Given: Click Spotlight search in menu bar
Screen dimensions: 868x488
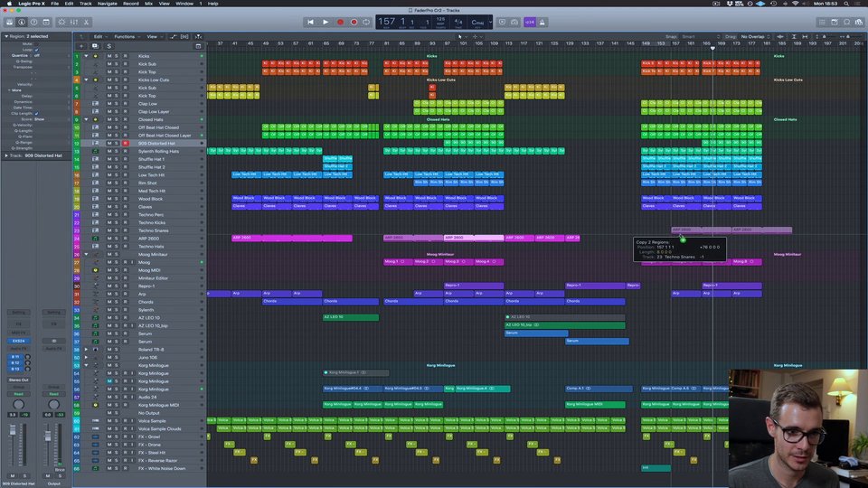Looking at the screenshot, I should (846, 4).
